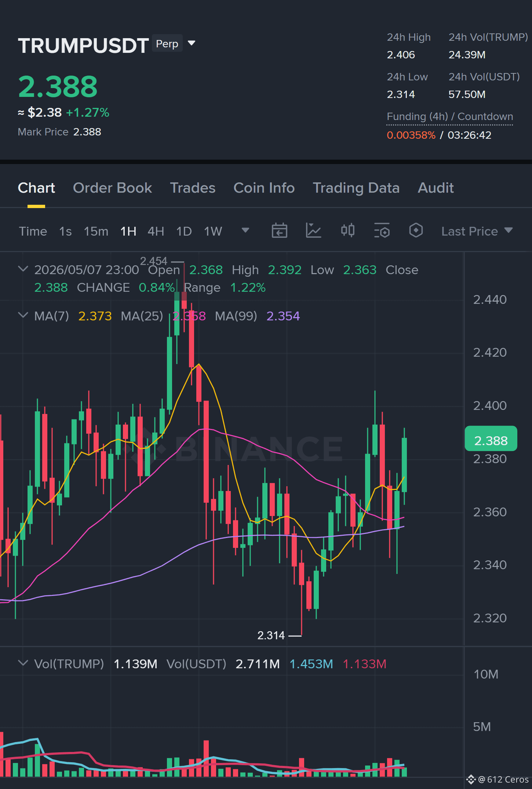Click the hexagon chart preferences icon
This screenshot has height=789, width=532.
point(416,230)
